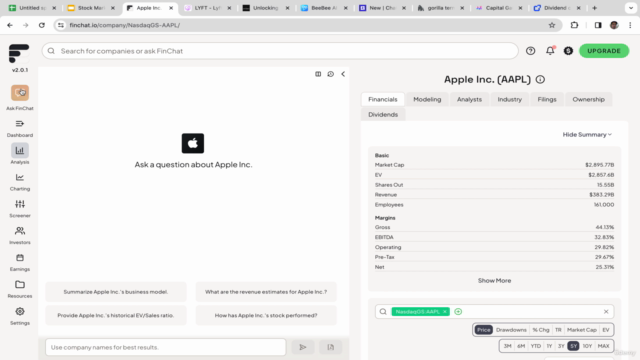Open the Ask FinChat sidebar icon
The width and height of the screenshot is (640, 360).
click(x=20, y=93)
